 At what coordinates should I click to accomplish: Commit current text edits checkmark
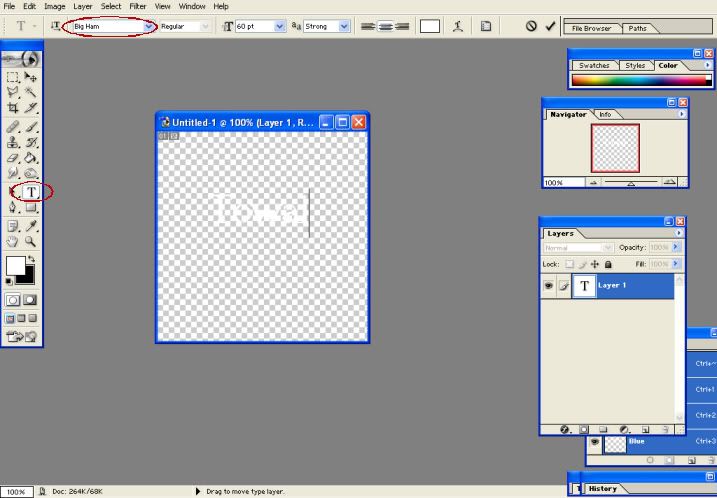tap(550, 26)
